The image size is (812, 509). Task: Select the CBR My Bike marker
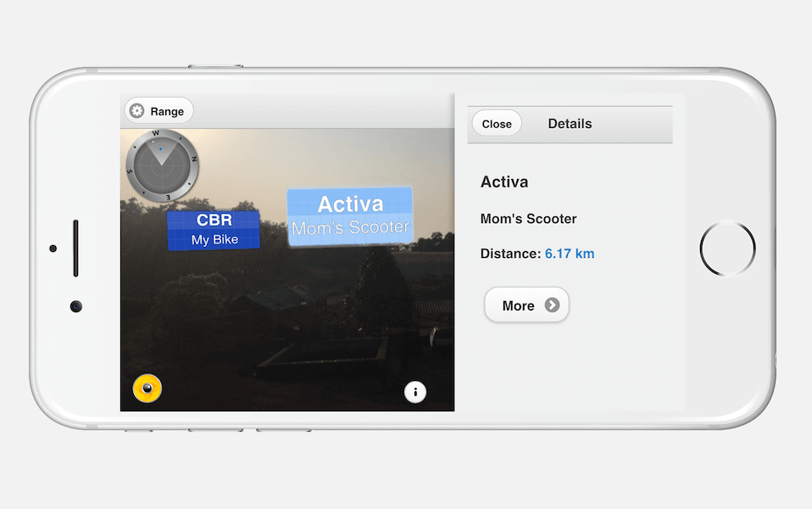[x=214, y=230]
